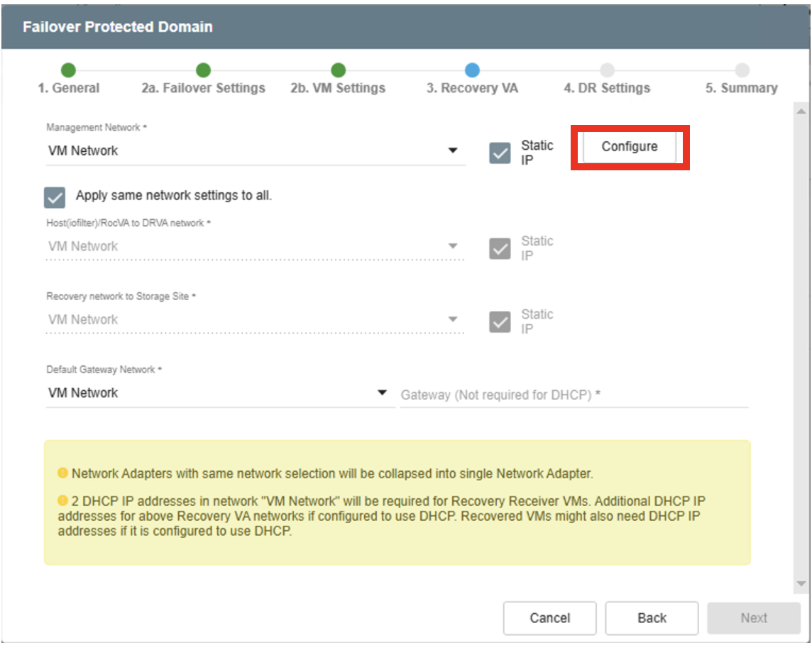Click the Summary step circle

(x=742, y=70)
